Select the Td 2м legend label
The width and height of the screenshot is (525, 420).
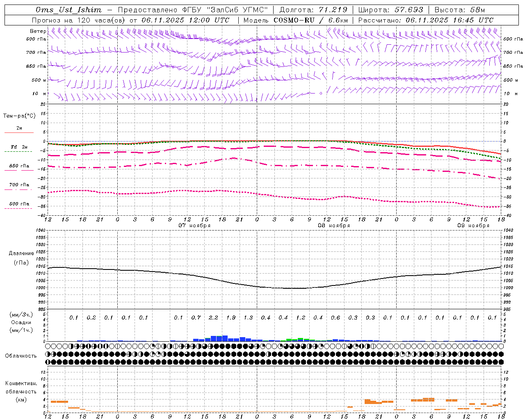pos(19,147)
